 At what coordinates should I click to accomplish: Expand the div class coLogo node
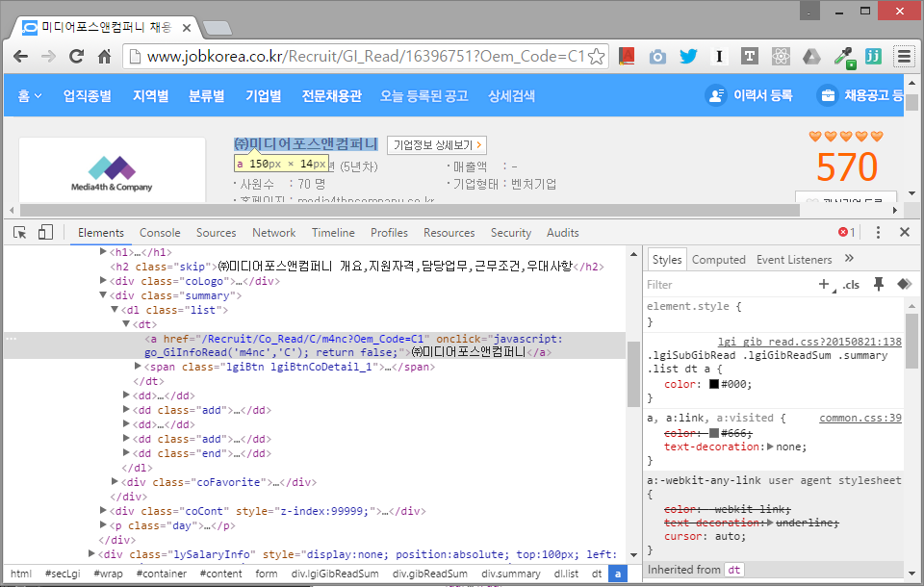click(103, 281)
